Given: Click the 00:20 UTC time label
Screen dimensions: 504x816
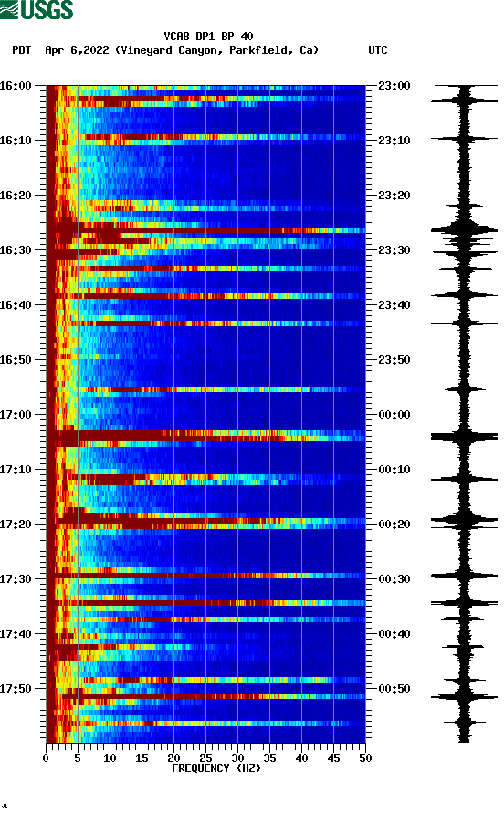Looking at the screenshot, I should [394, 525].
